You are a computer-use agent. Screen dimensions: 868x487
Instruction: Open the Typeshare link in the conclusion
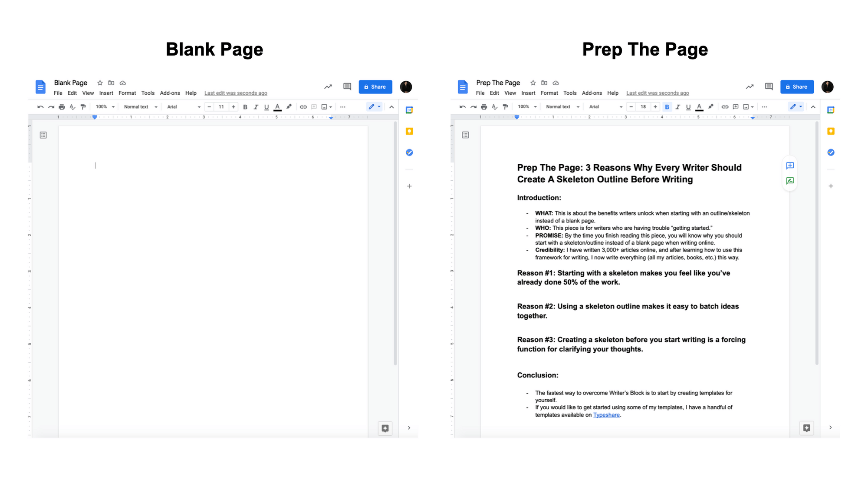606,415
